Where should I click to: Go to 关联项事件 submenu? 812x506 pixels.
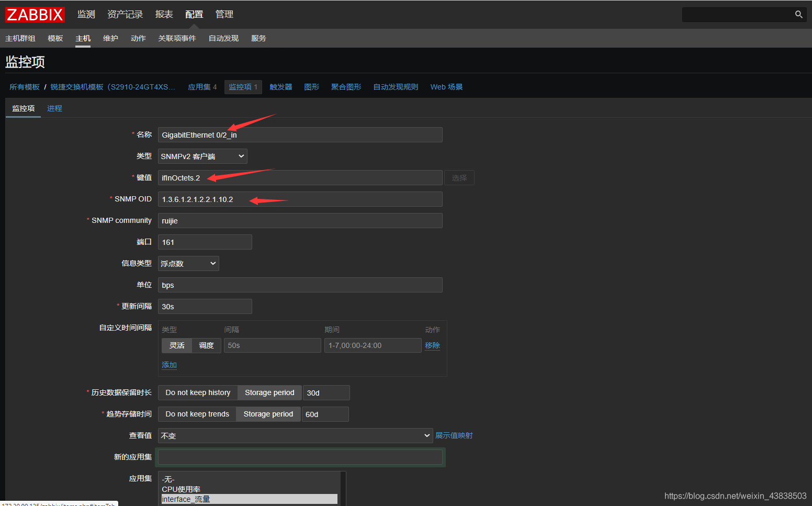177,38
